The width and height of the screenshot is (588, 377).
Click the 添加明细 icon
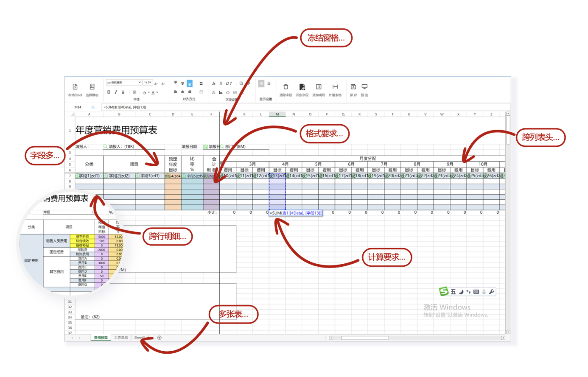click(x=319, y=87)
